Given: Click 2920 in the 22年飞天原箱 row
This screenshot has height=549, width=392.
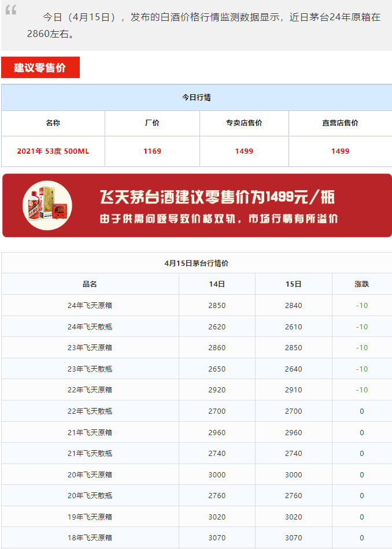Looking at the screenshot, I should pos(217,390).
